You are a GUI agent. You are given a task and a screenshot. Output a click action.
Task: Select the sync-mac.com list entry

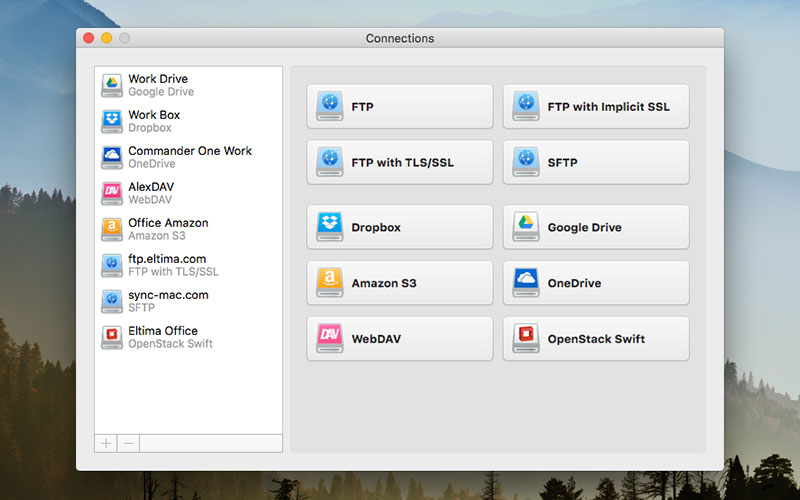(188, 301)
